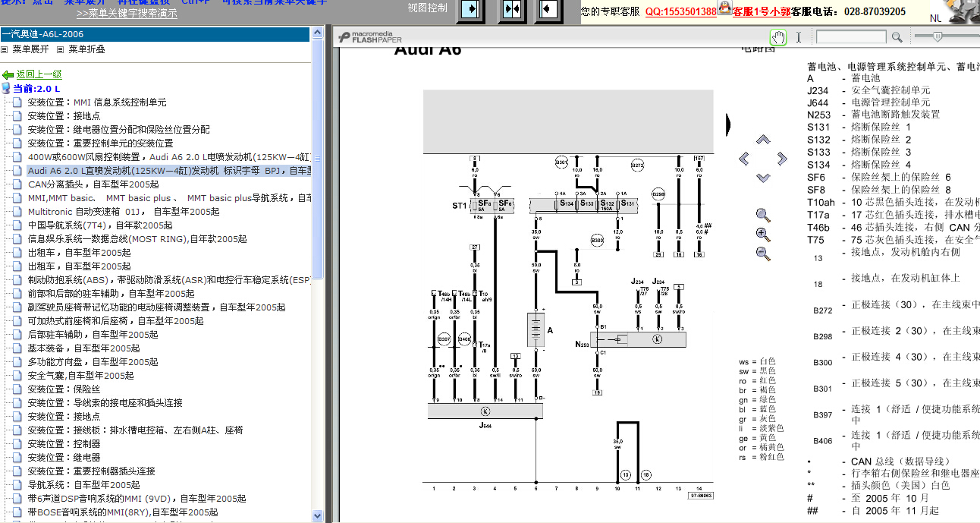Open 安装位置：继电器位置分配和保险丝位置分配
Viewport: 980px width, 523px height.
[118, 130]
